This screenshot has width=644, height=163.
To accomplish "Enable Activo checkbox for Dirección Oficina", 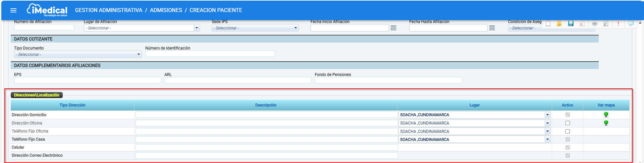I will point(568,123).
